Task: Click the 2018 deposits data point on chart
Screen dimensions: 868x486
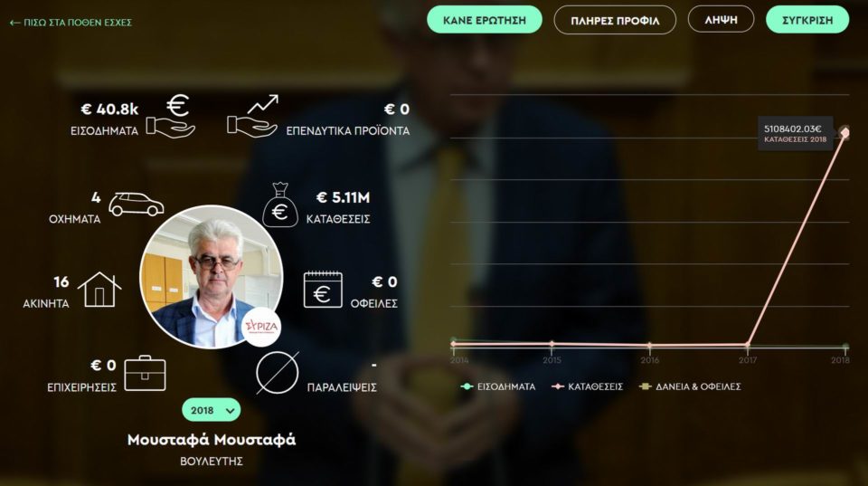Action: pyautogui.click(x=844, y=132)
